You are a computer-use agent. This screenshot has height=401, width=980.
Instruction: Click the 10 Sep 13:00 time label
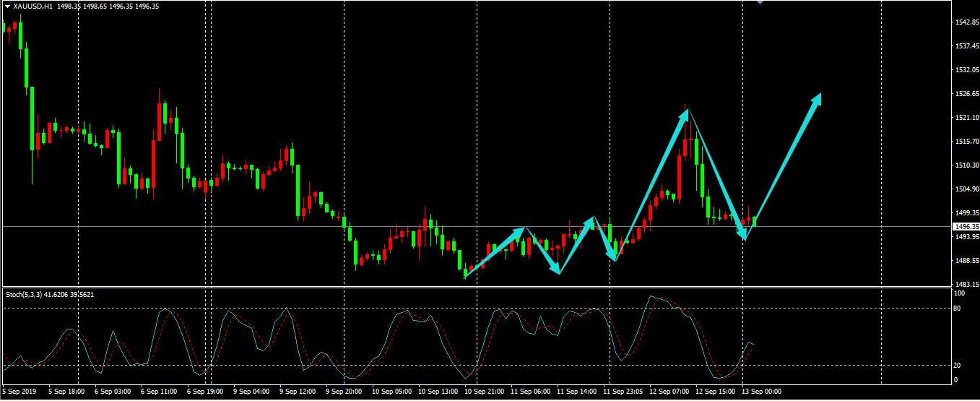(x=438, y=392)
